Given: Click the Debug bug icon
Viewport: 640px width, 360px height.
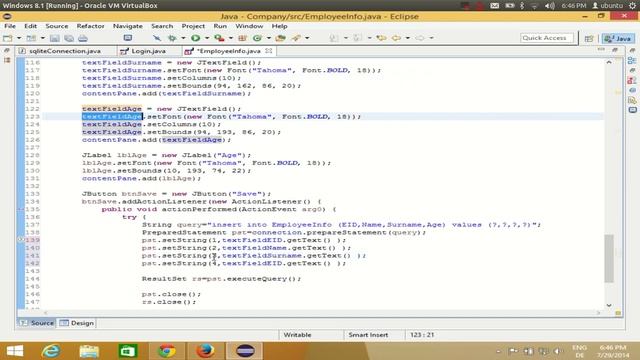Looking at the screenshot, I should point(172,38).
